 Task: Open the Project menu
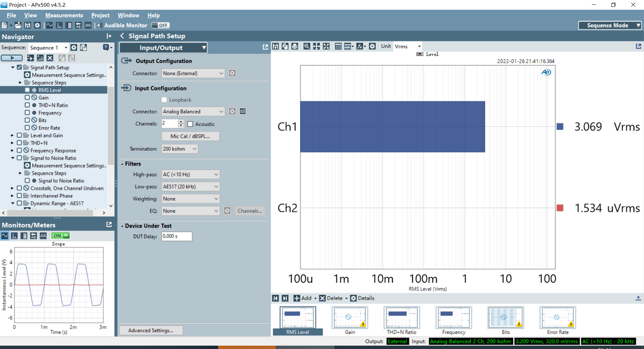click(x=100, y=15)
